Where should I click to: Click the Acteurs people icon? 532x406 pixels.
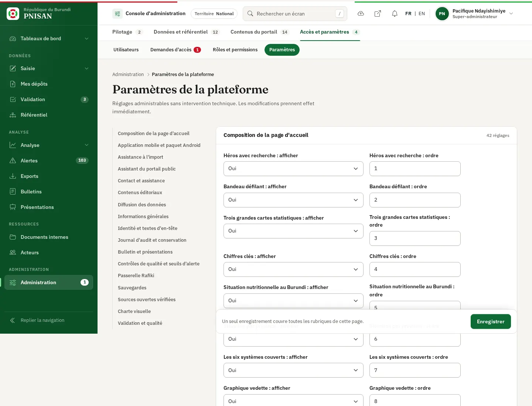13,252
